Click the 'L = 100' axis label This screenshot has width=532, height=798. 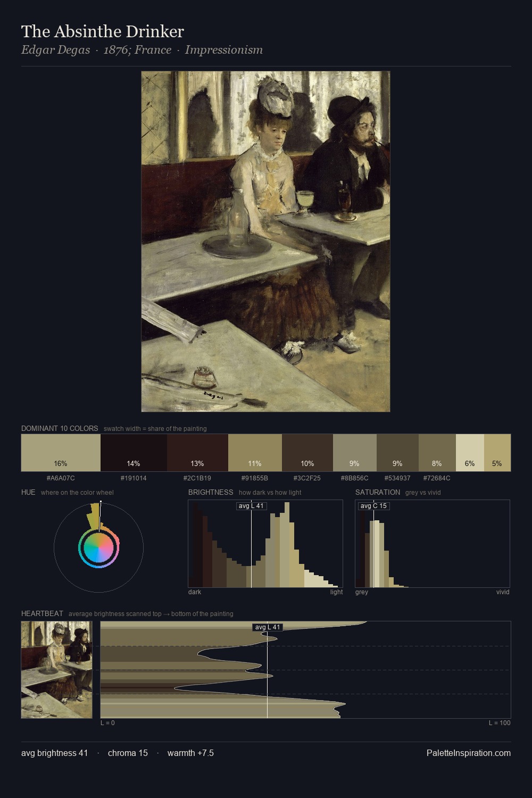pos(500,723)
